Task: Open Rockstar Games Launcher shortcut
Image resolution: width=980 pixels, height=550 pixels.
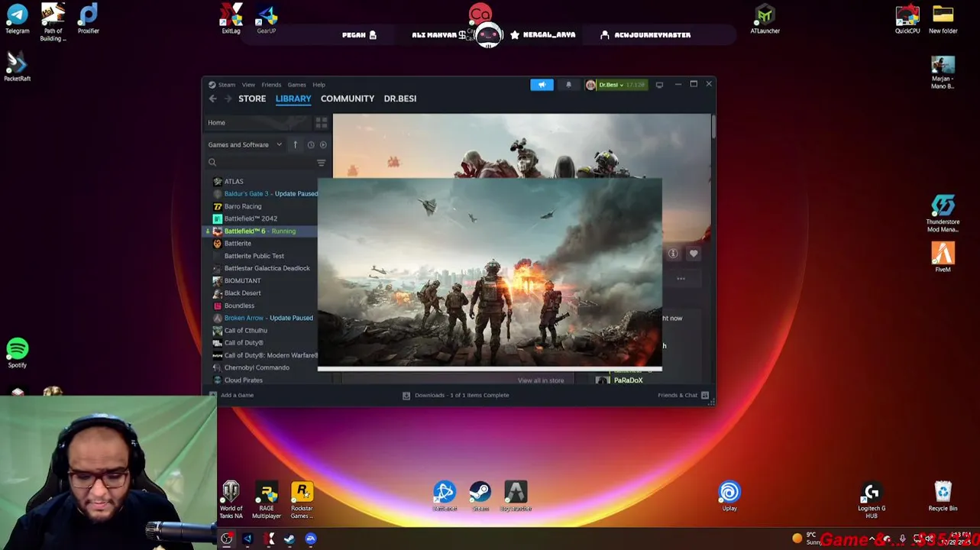Action: (x=302, y=500)
